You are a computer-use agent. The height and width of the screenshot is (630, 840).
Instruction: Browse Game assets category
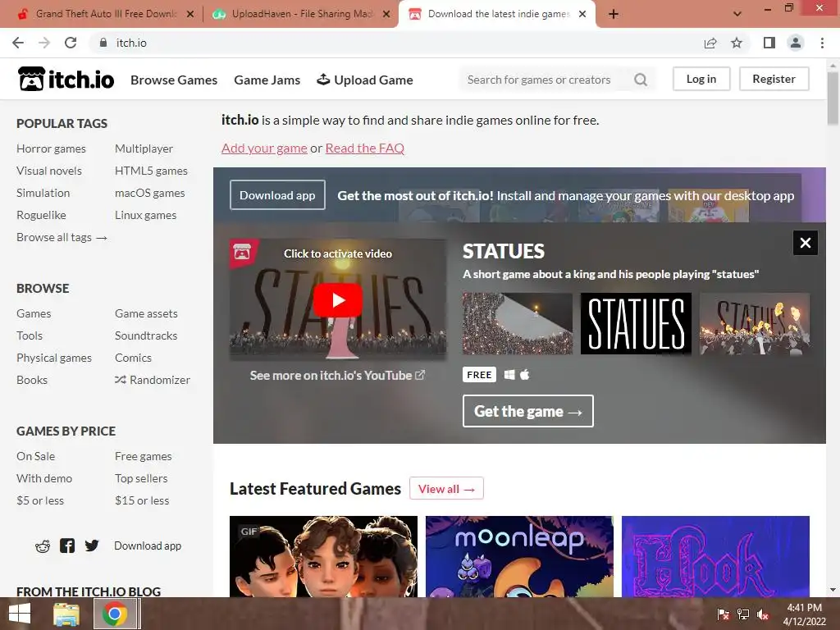click(146, 313)
